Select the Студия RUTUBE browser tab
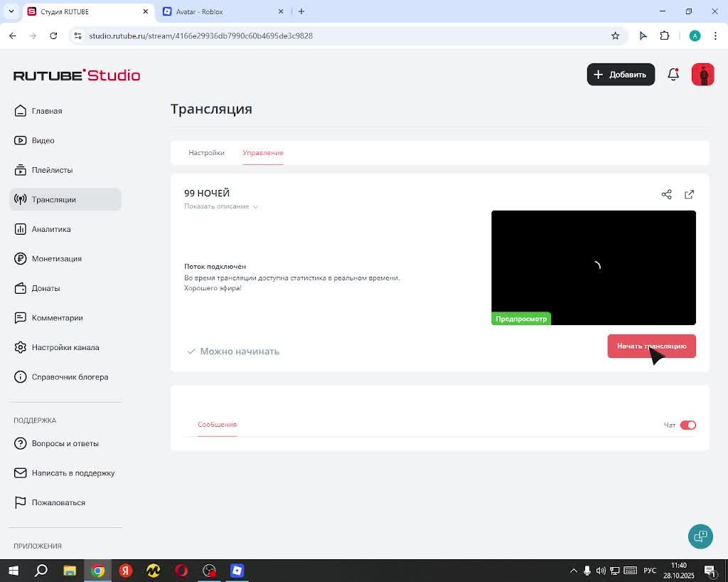The image size is (728, 582). point(87,11)
